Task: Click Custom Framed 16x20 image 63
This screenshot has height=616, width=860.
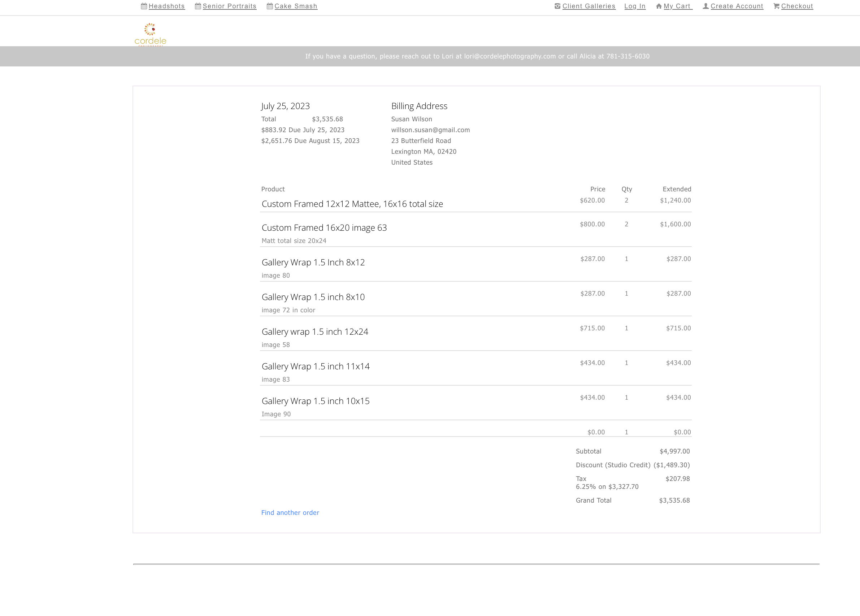Action: click(x=324, y=227)
